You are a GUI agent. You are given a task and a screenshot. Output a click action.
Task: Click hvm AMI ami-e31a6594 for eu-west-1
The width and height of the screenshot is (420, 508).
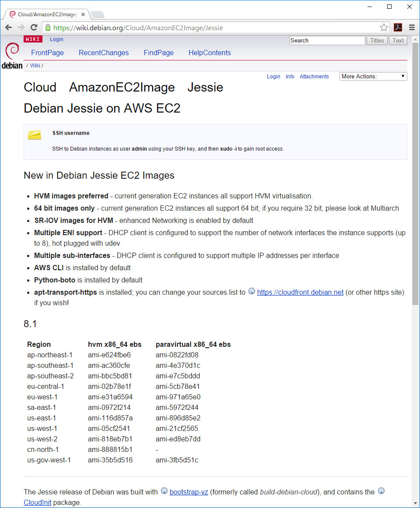click(110, 397)
